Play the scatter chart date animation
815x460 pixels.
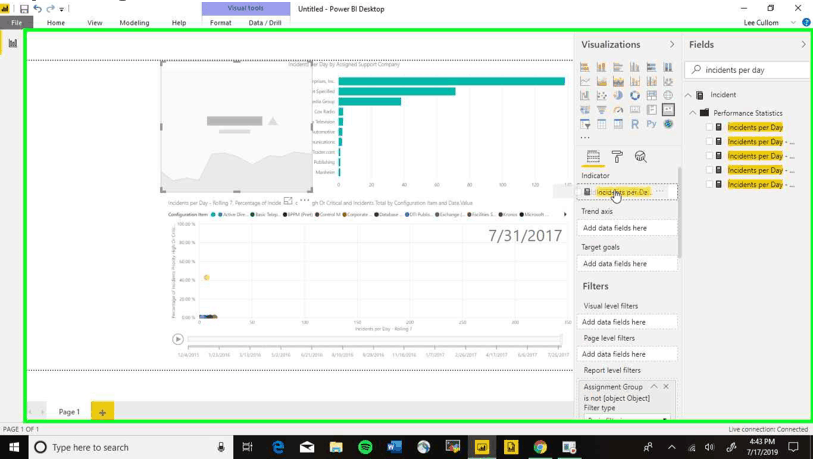pos(178,339)
